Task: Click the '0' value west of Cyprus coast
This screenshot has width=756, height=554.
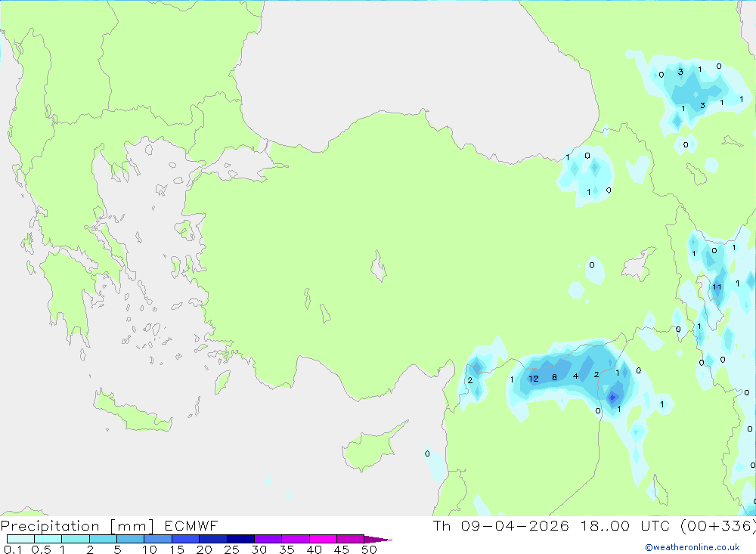Action: [x=427, y=453]
